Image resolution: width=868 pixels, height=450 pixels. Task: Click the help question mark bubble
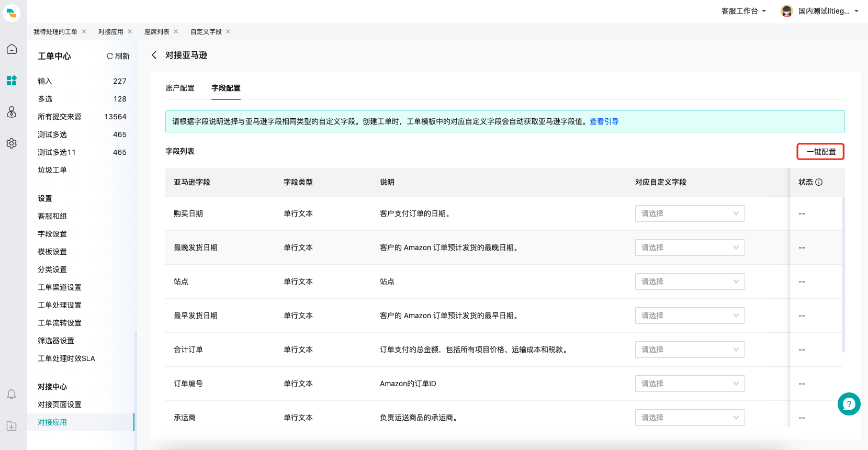pyautogui.click(x=849, y=404)
